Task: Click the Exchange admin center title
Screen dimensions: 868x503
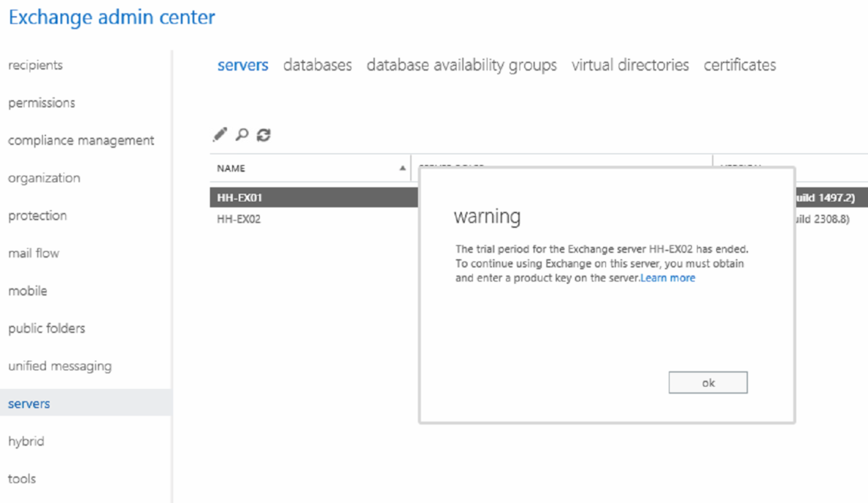Action: (x=112, y=17)
